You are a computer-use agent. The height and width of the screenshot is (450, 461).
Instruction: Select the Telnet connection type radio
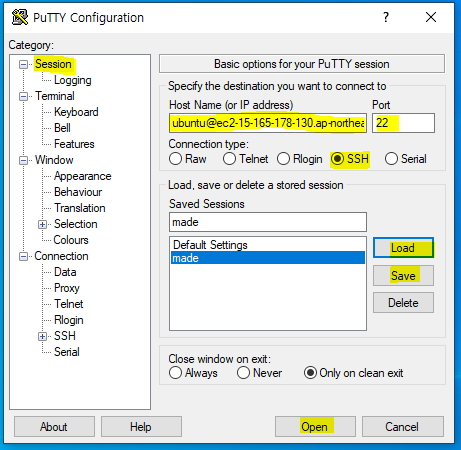246,159
